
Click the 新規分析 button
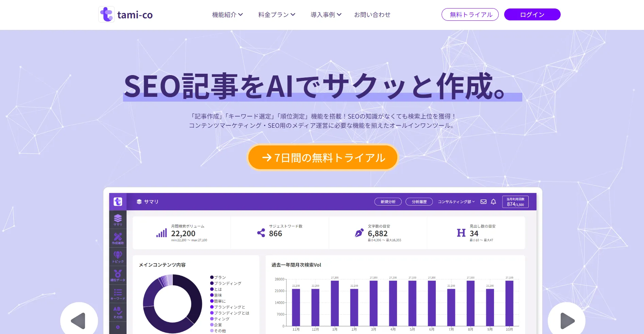click(x=388, y=202)
